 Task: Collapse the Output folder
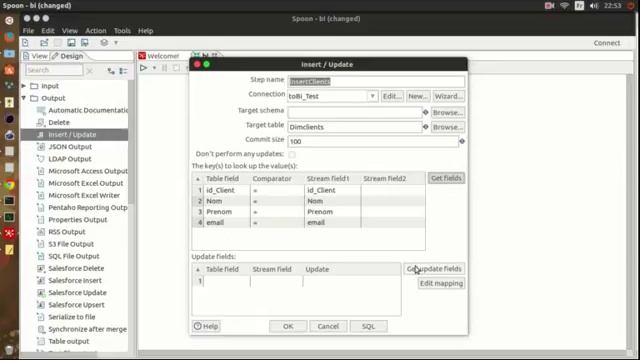(x=24, y=98)
